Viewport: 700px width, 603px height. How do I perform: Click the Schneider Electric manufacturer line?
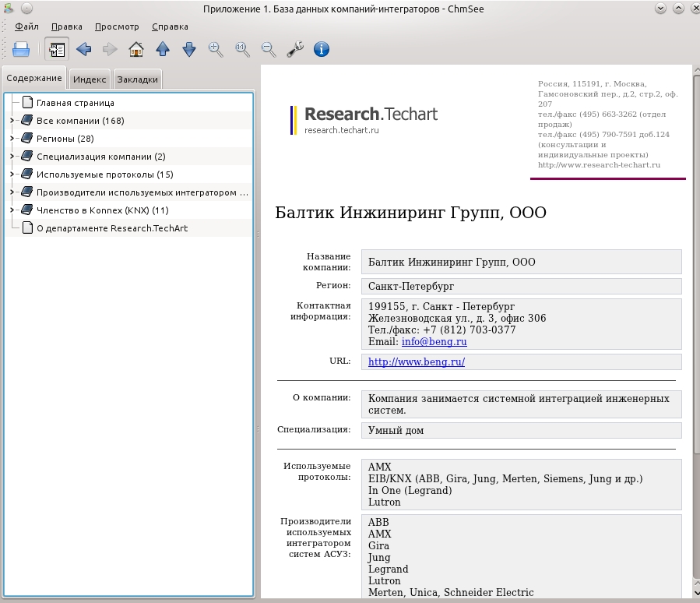click(x=451, y=592)
